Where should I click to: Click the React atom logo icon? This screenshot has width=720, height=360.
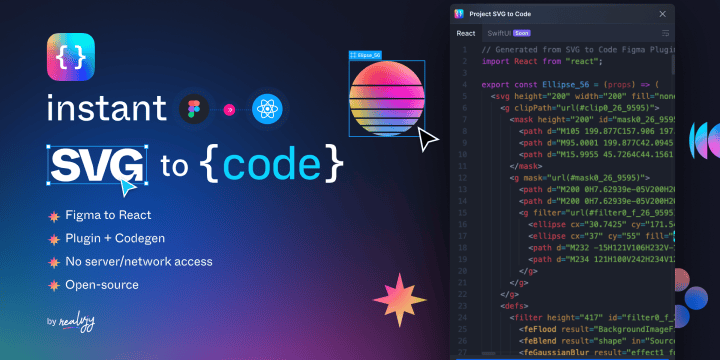(x=267, y=109)
